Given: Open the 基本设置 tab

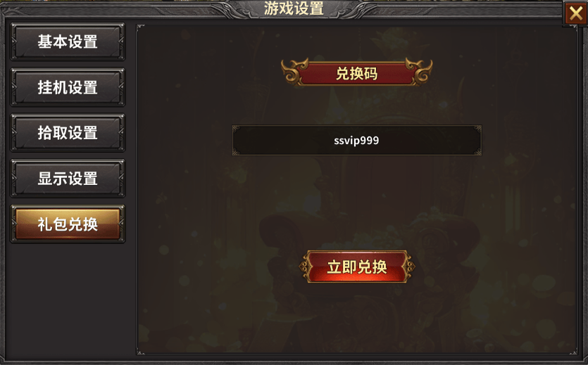Looking at the screenshot, I should [68, 41].
